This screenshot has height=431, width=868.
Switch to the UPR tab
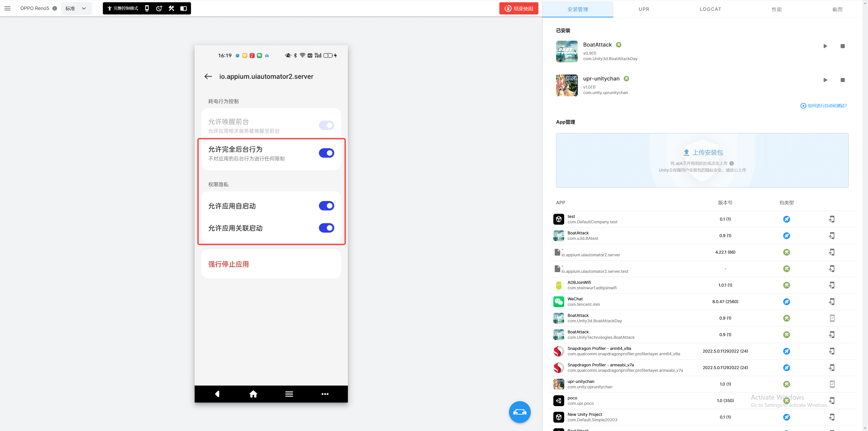point(644,9)
